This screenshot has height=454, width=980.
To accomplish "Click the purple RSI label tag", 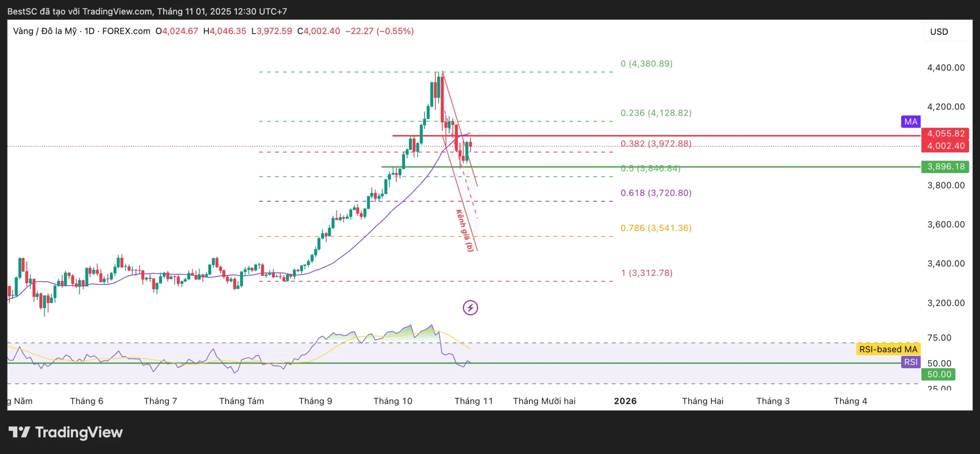I will pyautogui.click(x=911, y=362).
